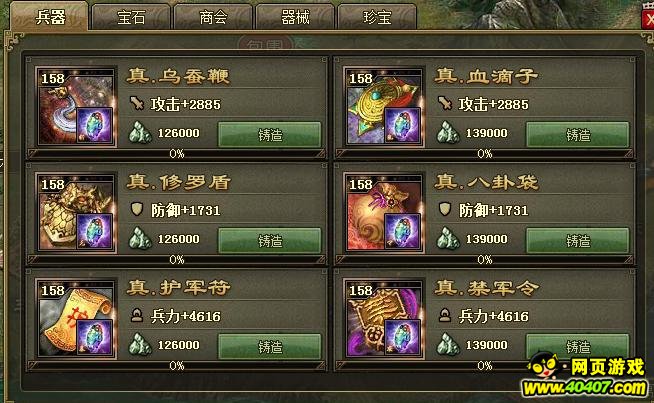Viewport: 654px width, 403px height.
Task: Forge 真.修罗盾 using its 铸造 button
Action: click(x=270, y=241)
